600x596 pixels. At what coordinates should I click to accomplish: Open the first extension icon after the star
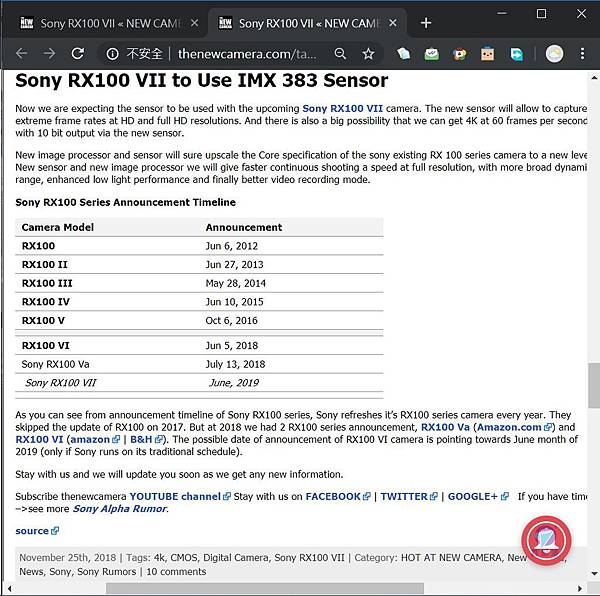point(403,54)
